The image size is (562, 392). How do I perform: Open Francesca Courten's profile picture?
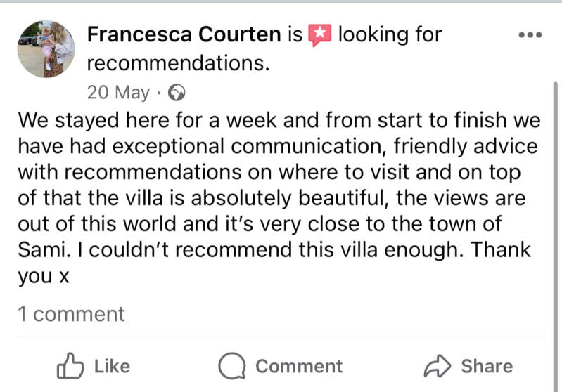coord(46,48)
